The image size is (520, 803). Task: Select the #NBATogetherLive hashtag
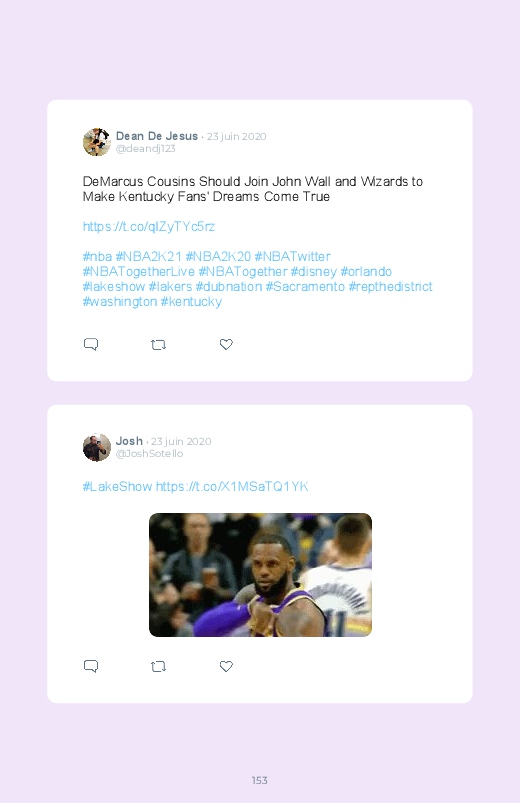click(139, 272)
